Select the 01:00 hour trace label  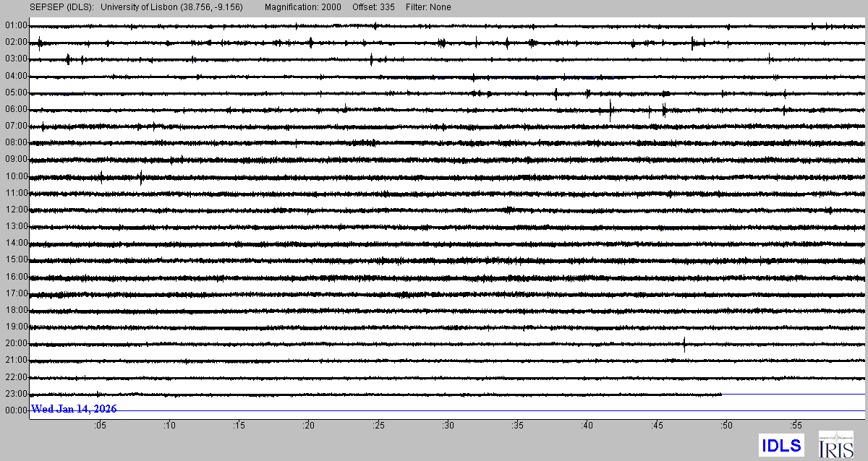(x=16, y=25)
